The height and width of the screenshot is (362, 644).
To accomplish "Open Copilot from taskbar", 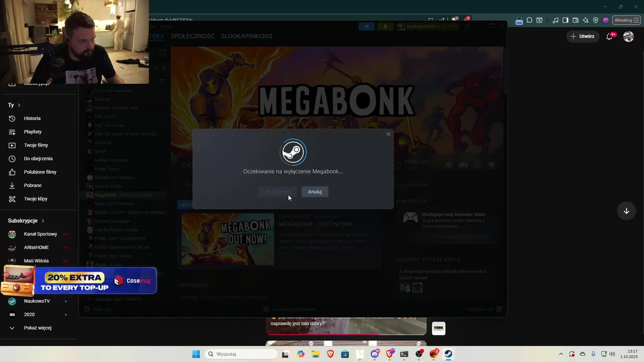I will click(301, 354).
